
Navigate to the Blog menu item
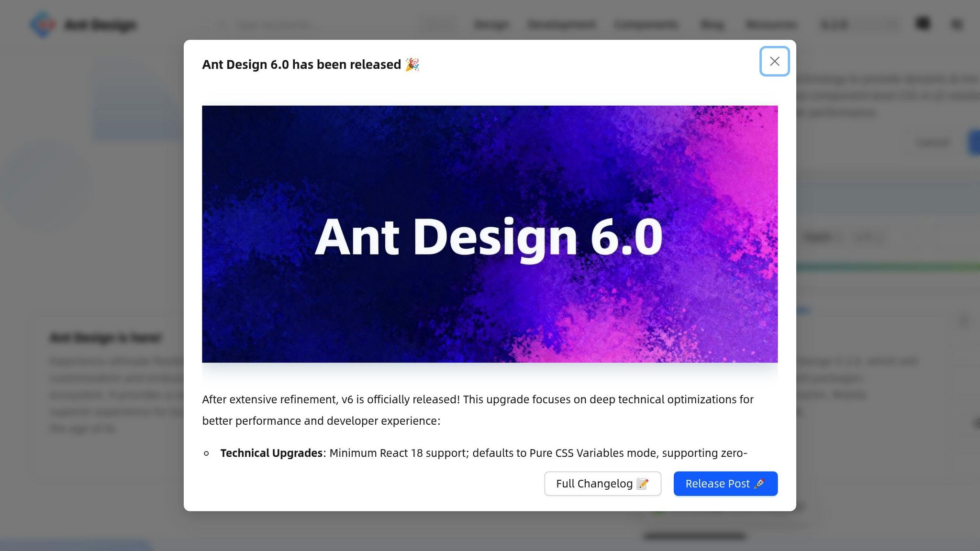pos(712,24)
